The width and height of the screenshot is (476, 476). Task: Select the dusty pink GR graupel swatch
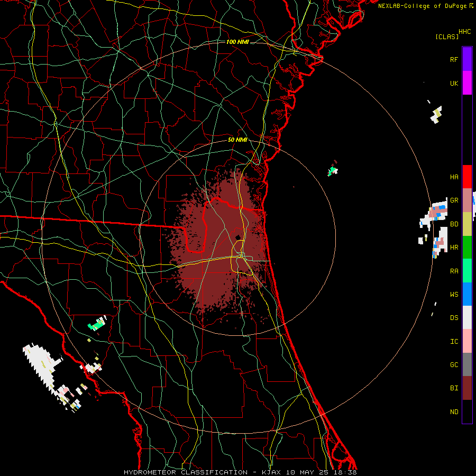(x=467, y=200)
